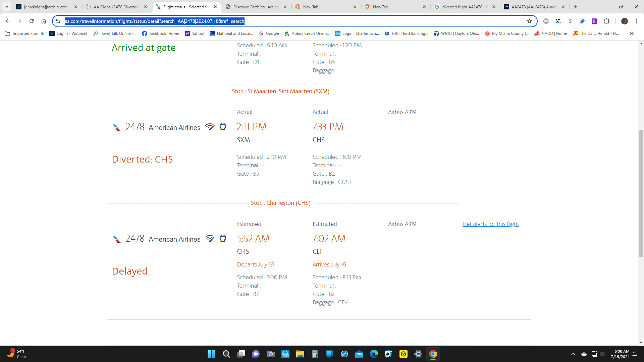Expand hidden bookmarks overflow chevron
644x362 pixels.
pos(632,34)
